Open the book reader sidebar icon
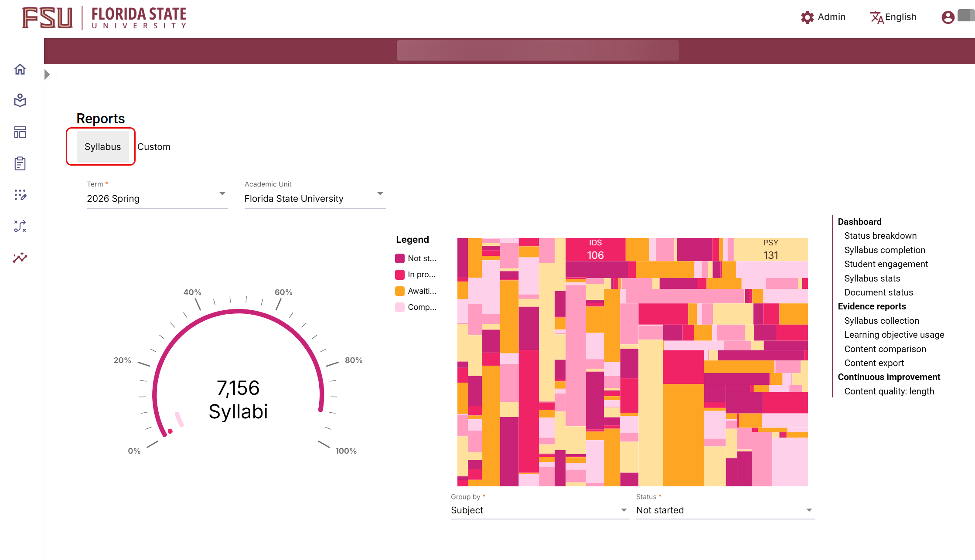 tap(20, 101)
